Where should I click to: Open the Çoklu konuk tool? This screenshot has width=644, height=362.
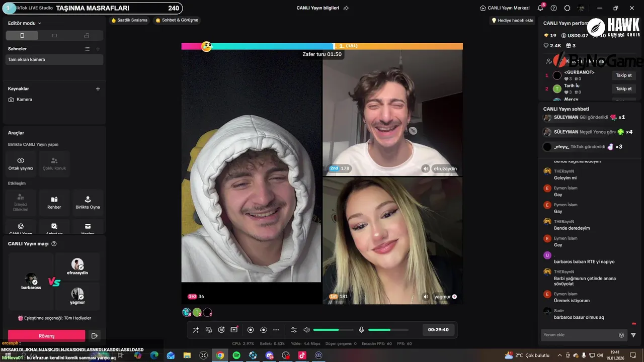tap(54, 163)
